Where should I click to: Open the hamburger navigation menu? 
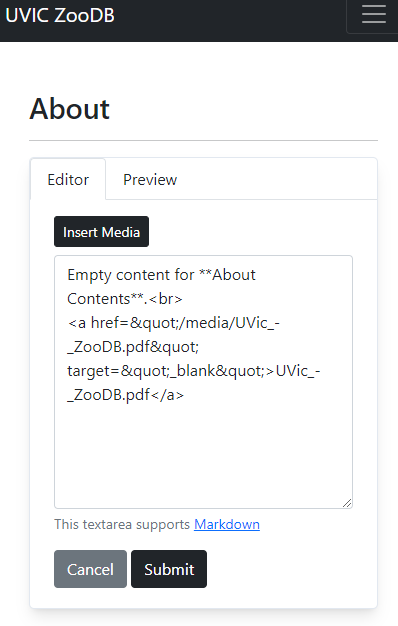pos(374,15)
